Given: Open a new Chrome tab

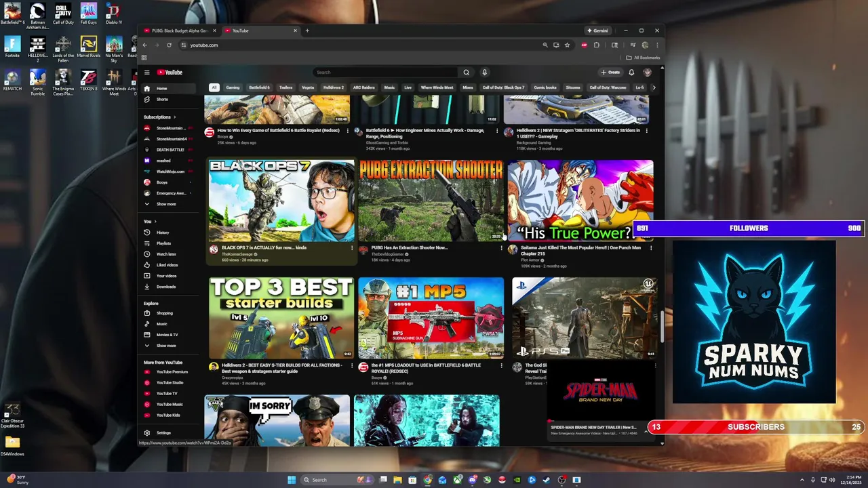Looking at the screenshot, I should point(307,30).
